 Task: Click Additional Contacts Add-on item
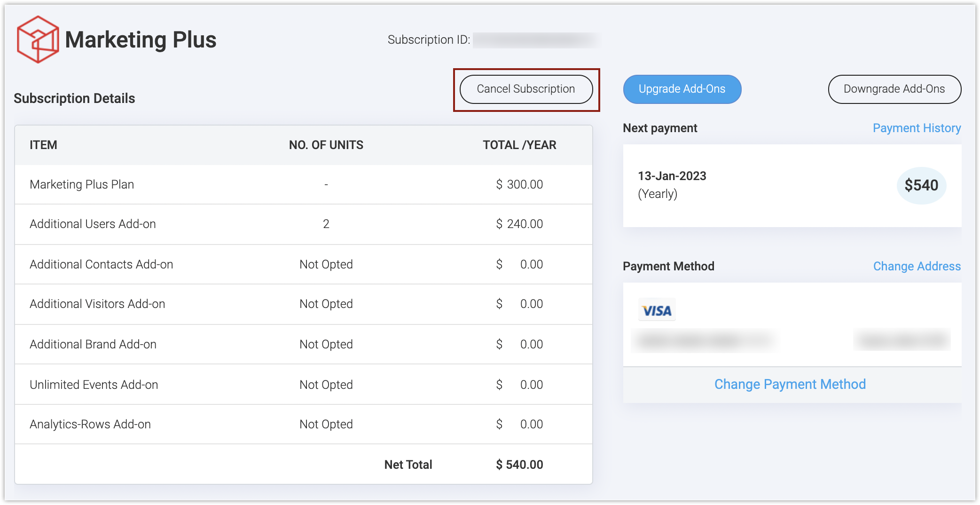point(101,264)
